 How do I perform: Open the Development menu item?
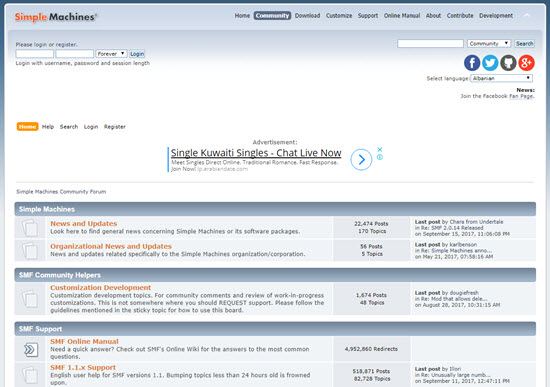(x=496, y=16)
